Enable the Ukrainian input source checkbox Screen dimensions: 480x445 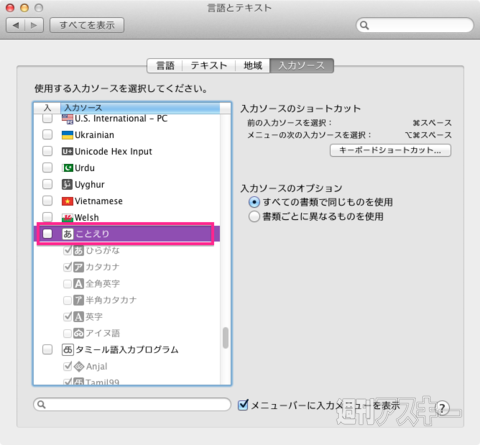pos(47,135)
